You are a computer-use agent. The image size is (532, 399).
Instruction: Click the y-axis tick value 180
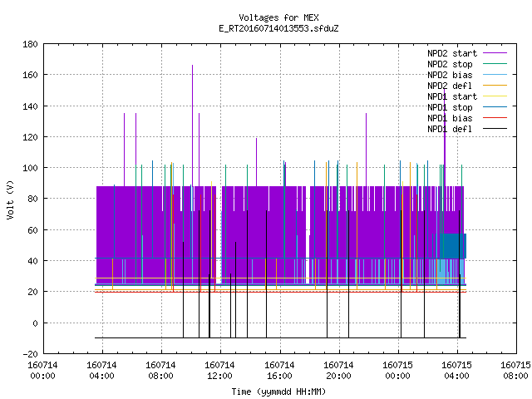pos(30,44)
